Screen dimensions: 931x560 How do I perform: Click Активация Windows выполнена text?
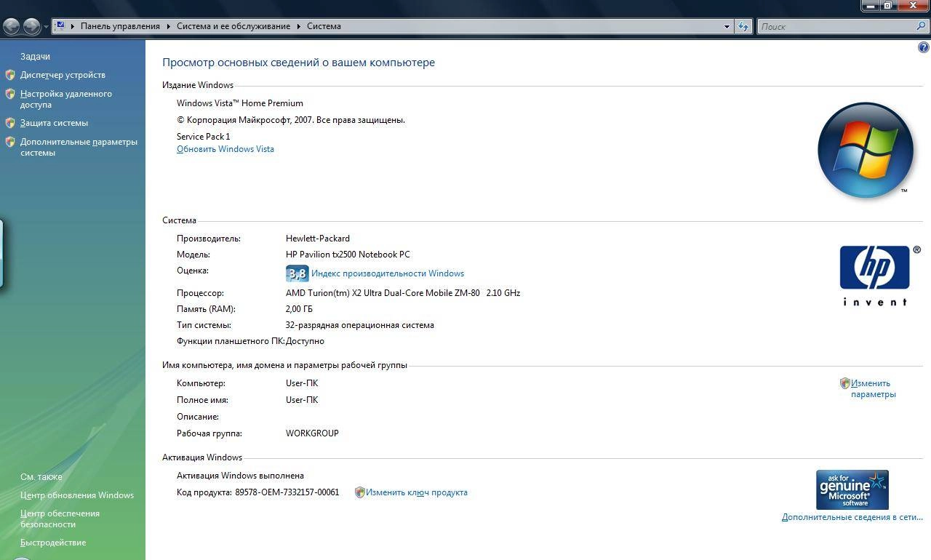click(x=240, y=476)
